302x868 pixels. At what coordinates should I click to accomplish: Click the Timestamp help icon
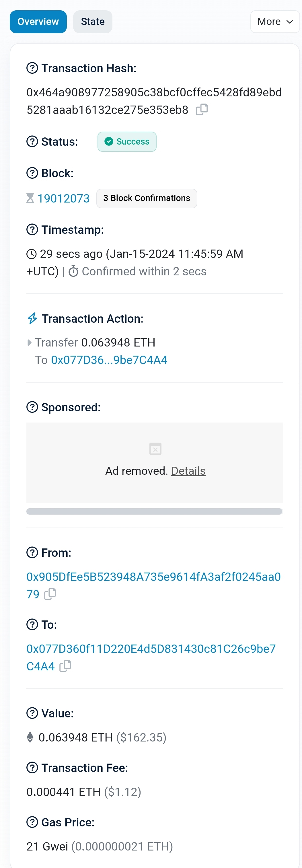click(32, 230)
